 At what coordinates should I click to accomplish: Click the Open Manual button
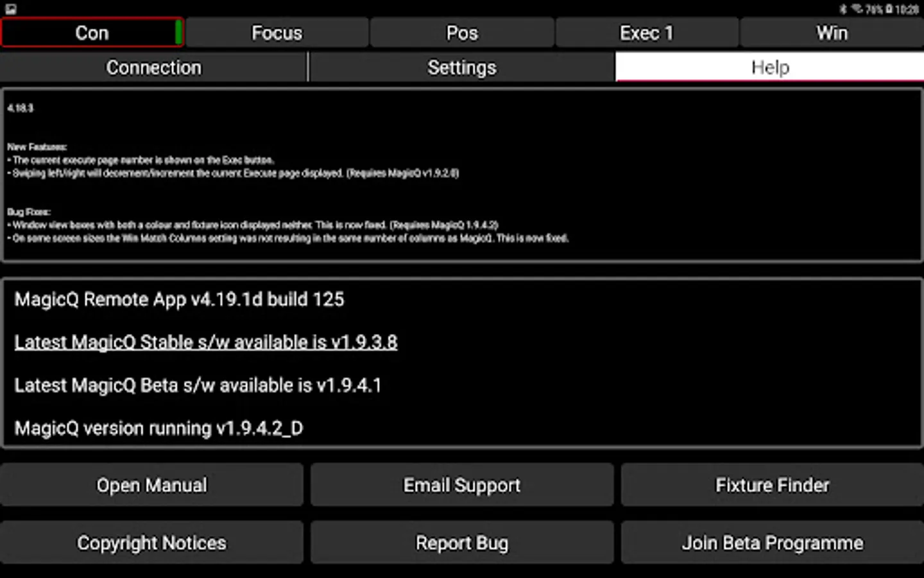pos(152,485)
